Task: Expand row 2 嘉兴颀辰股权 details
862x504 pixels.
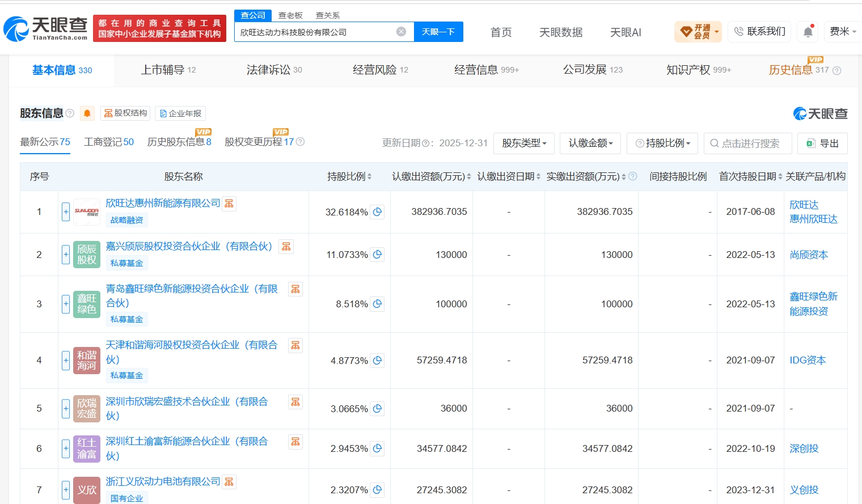Action: pos(66,255)
